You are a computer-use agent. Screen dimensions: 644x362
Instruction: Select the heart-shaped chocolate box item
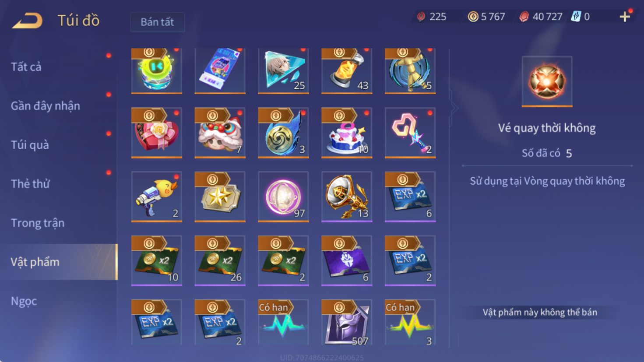157,133
